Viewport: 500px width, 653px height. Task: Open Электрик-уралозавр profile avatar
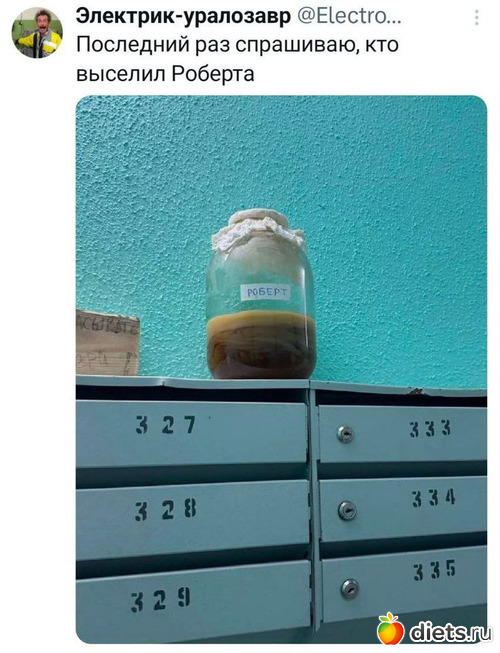click(37, 32)
